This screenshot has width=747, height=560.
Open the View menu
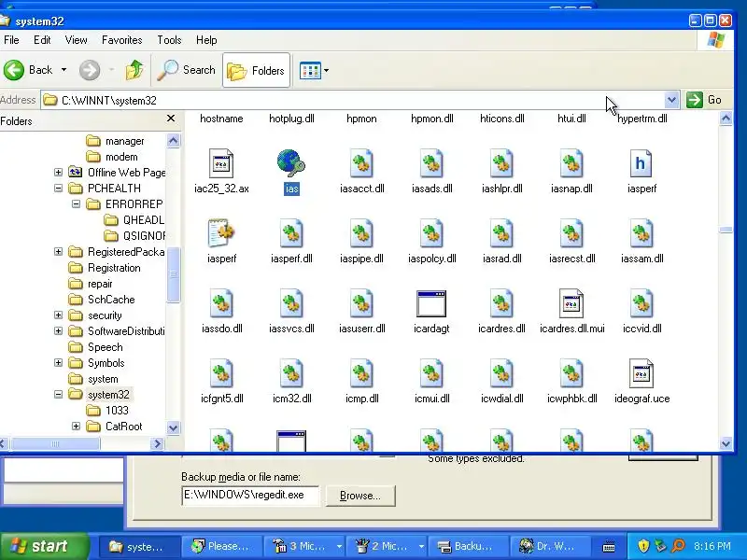point(76,40)
